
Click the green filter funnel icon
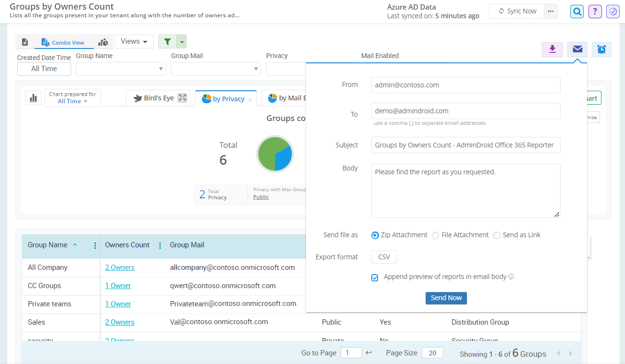click(167, 42)
